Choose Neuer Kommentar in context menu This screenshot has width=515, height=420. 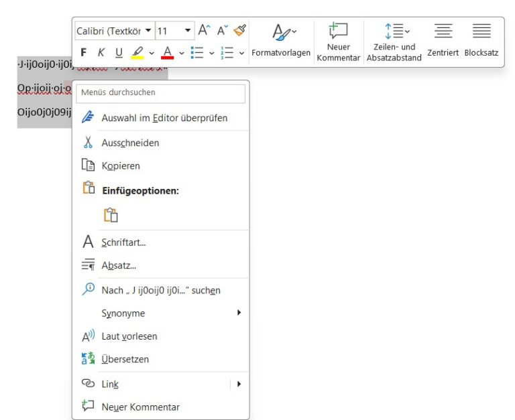pyautogui.click(x=161, y=407)
